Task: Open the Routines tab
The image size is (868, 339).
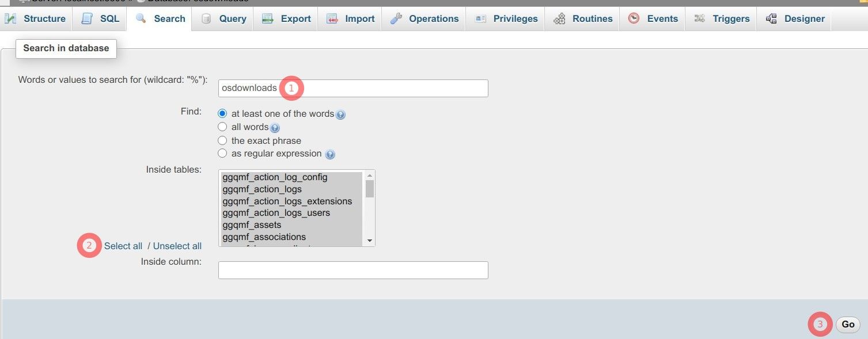Action: coord(582,19)
